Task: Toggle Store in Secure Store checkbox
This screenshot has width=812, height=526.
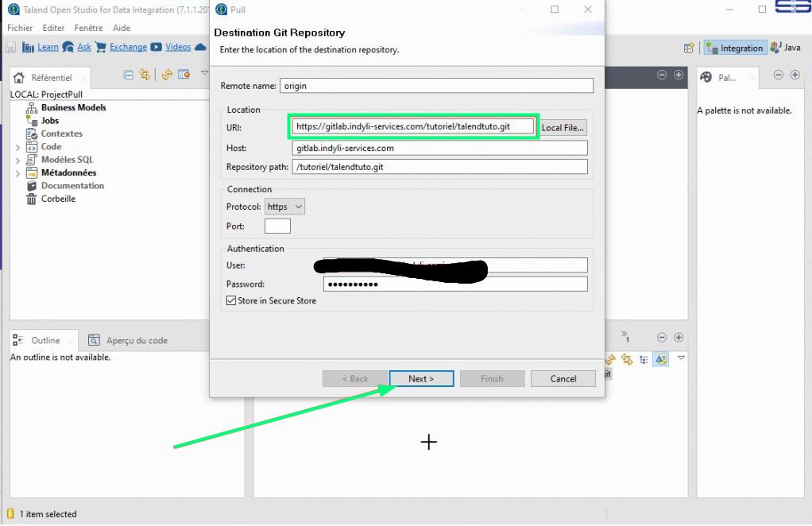Action: (x=231, y=300)
